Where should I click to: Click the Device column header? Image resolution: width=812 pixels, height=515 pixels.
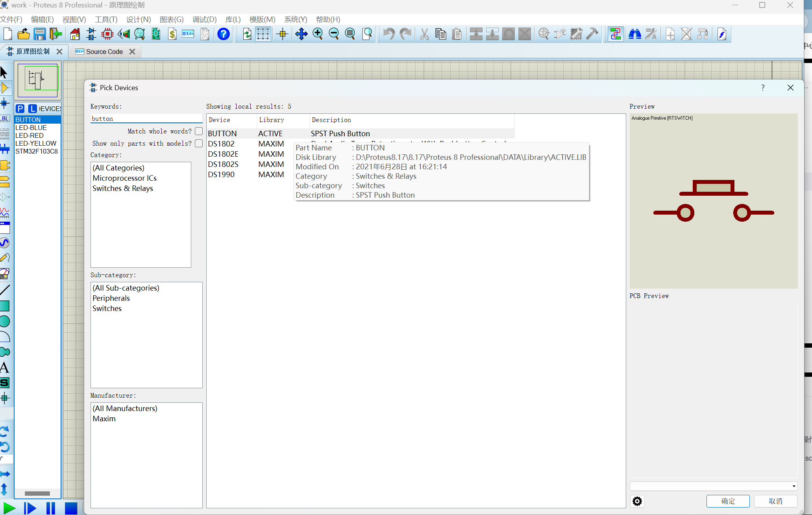click(232, 120)
